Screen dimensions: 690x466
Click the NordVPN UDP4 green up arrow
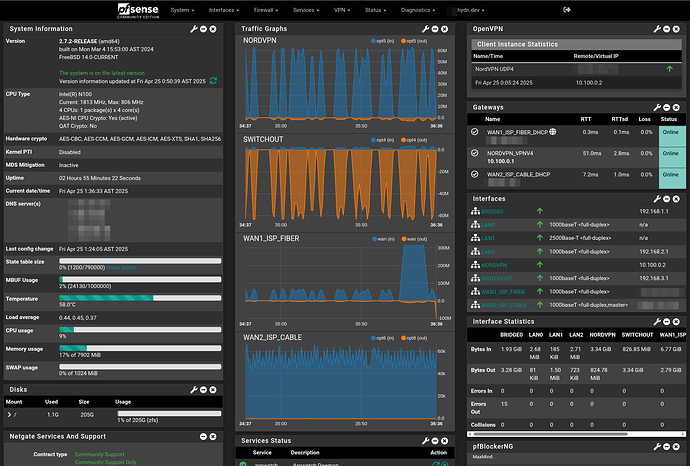(x=670, y=69)
